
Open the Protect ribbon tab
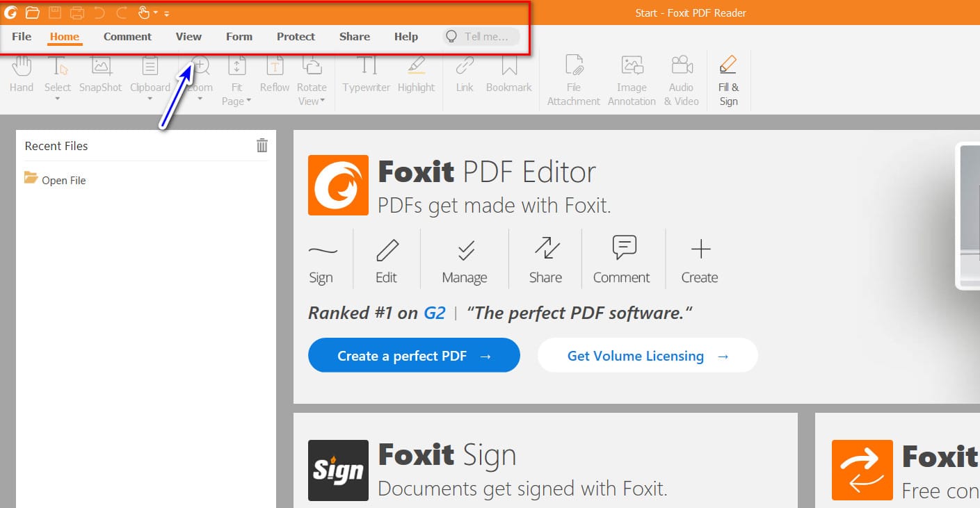[x=296, y=37]
